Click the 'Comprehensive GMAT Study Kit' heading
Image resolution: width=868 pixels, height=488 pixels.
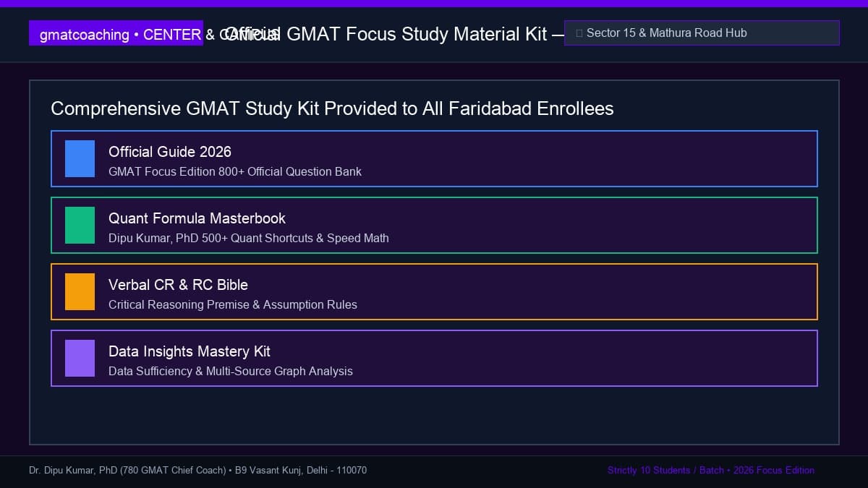pos(332,108)
